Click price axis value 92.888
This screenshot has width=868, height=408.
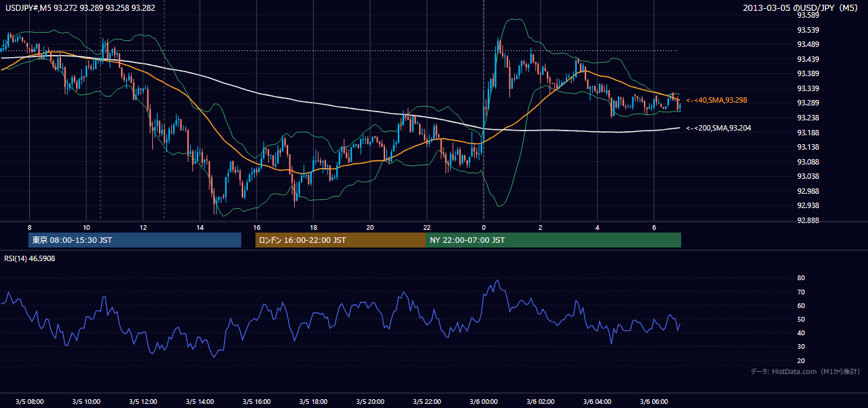807,220
